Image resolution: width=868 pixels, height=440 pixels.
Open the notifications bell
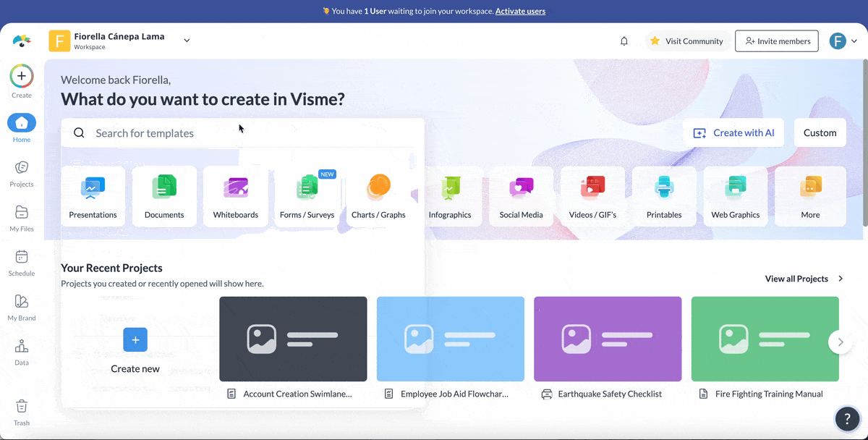624,41
